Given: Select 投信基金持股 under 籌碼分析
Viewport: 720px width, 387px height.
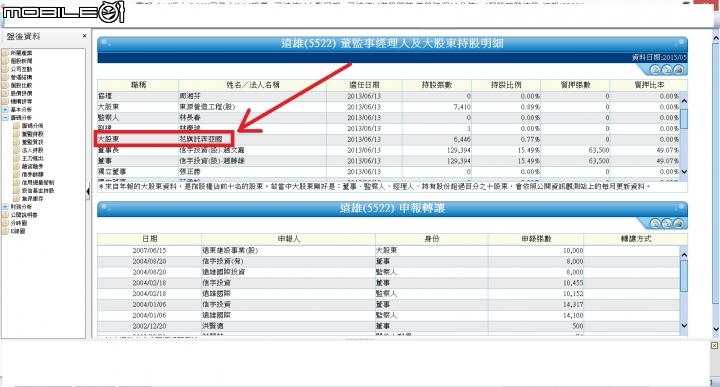Looking at the screenshot, I should (38, 191).
